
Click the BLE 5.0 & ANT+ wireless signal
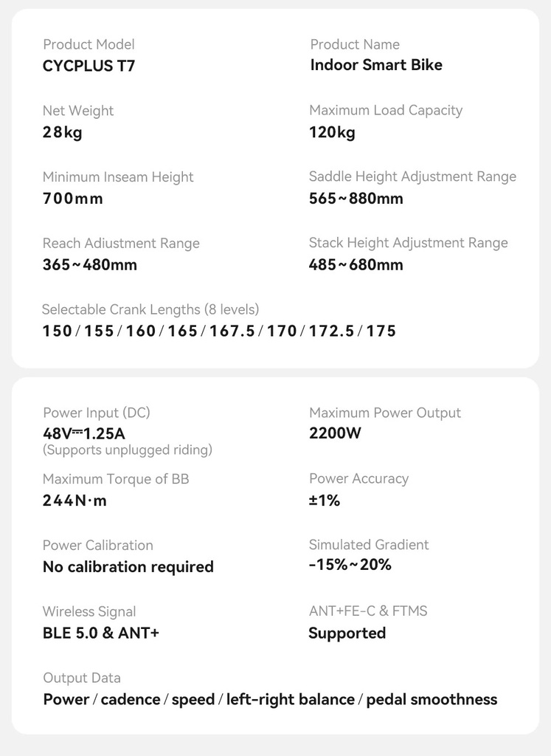point(100,633)
